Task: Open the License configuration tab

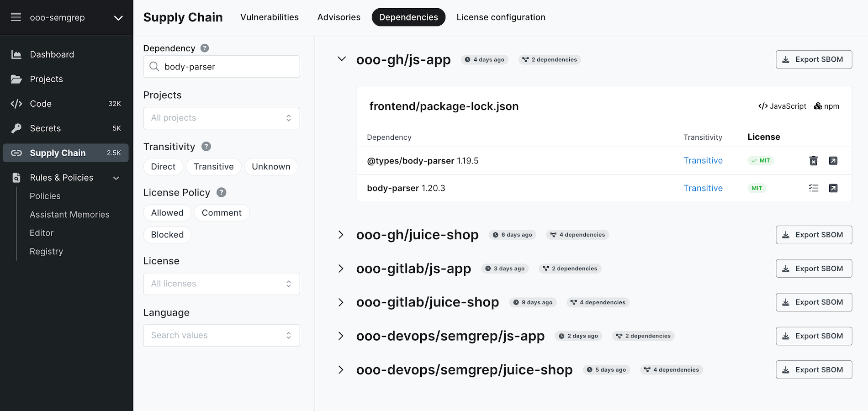Action: [x=501, y=17]
